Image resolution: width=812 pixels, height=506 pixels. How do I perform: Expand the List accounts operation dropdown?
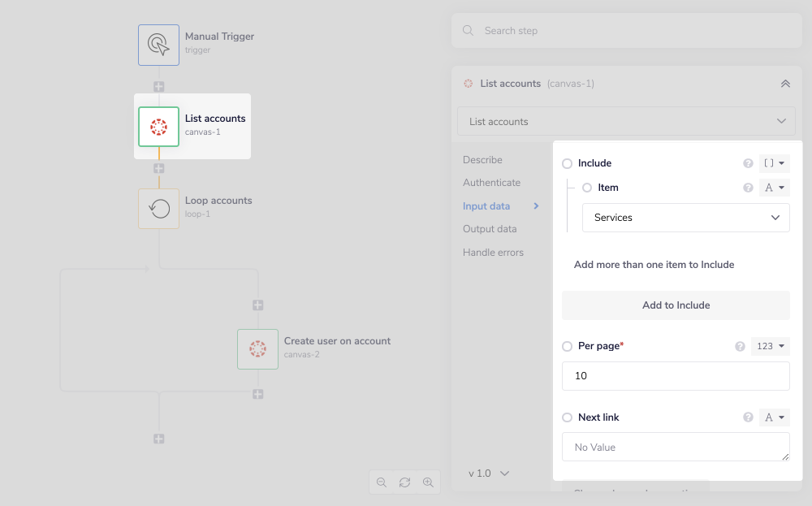pos(626,122)
